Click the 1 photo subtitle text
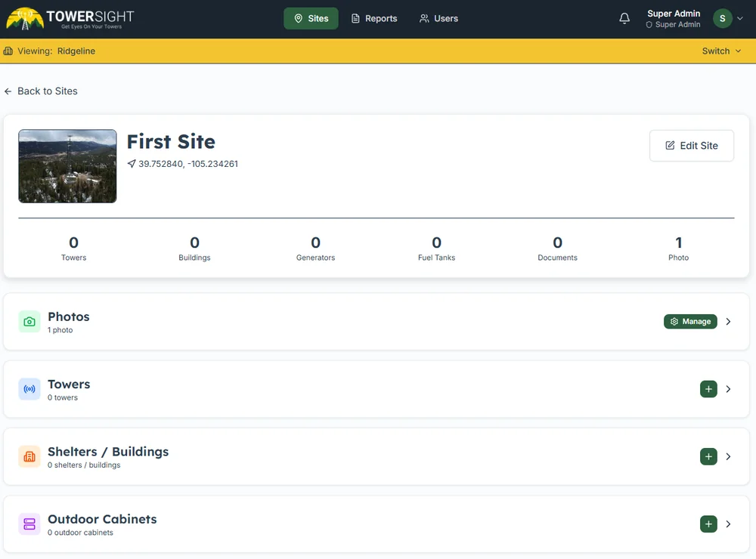Screen dimensions: 756x559 click(x=60, y=330)
